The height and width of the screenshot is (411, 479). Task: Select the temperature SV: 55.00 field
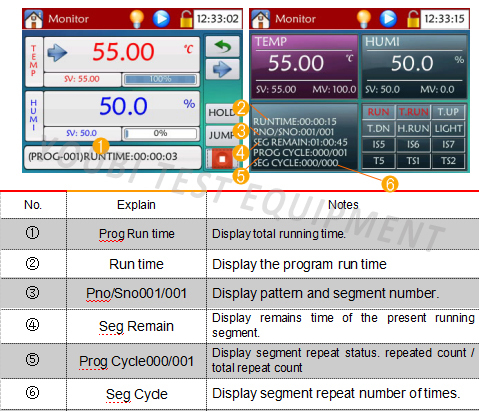(x=82, y=79)
